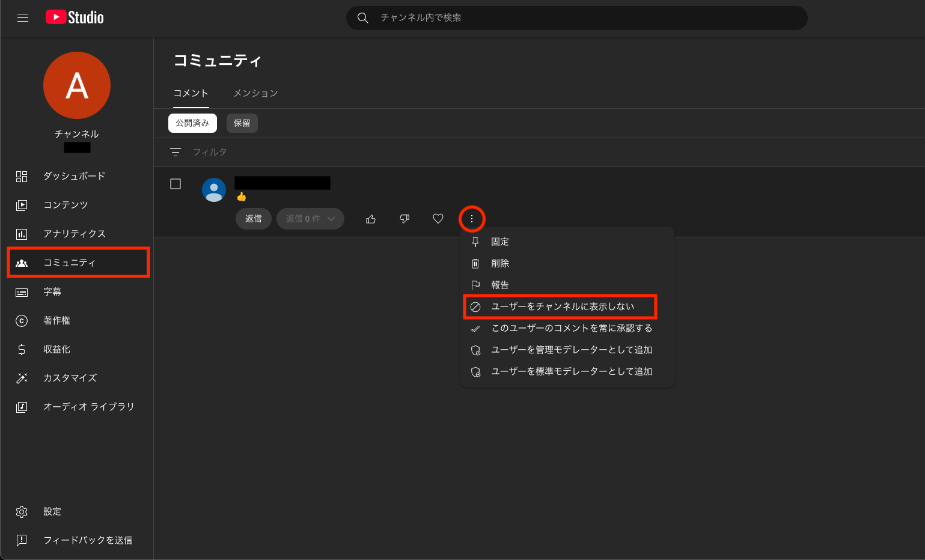The width and height of the screenshot is (925, 560).
Task: Open 設定 settings label
Action: tap(52, 511)
